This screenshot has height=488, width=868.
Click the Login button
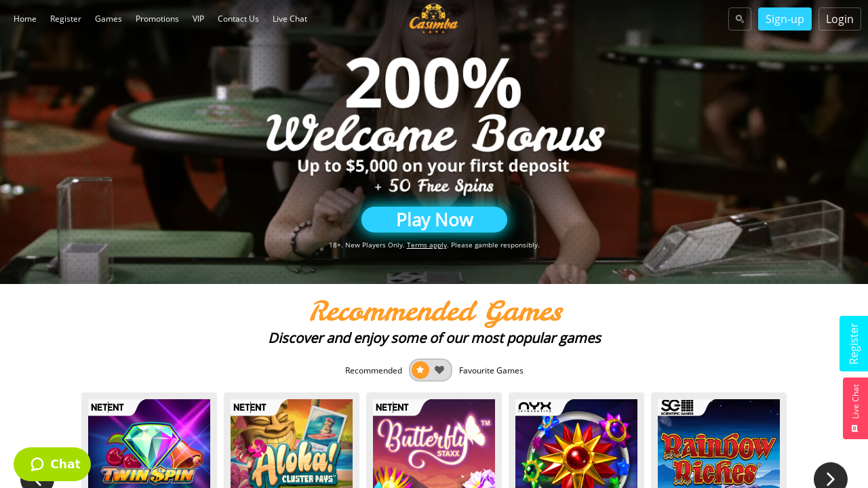click(840, 19)
